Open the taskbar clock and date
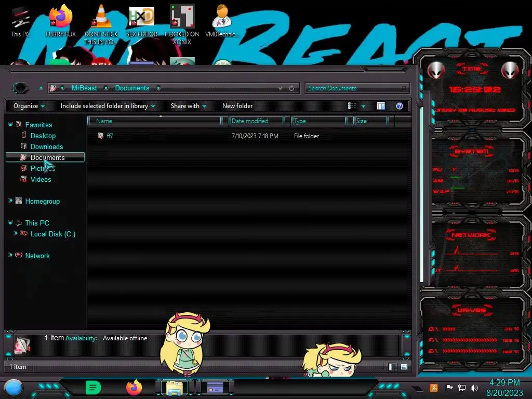 point(504,388)
